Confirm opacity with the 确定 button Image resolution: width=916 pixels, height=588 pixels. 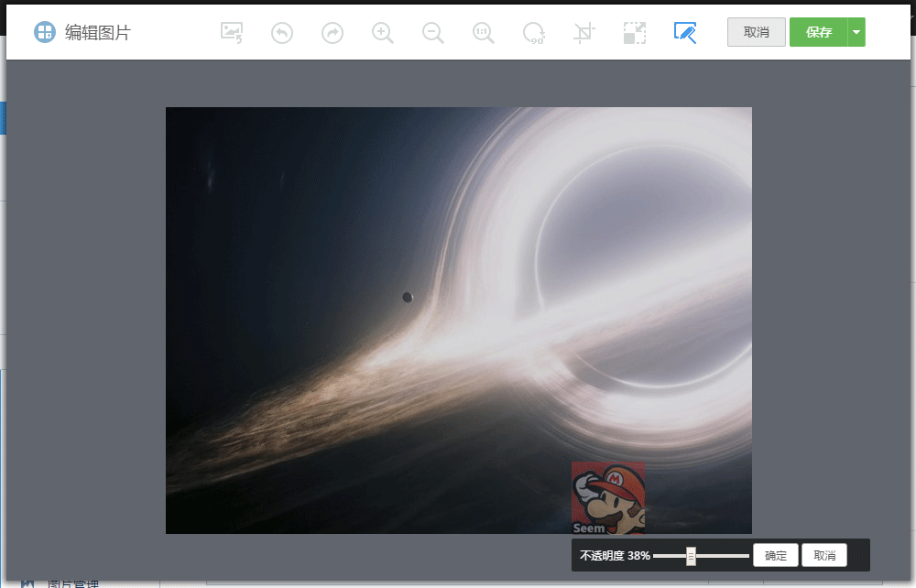(x=776, y=556)
